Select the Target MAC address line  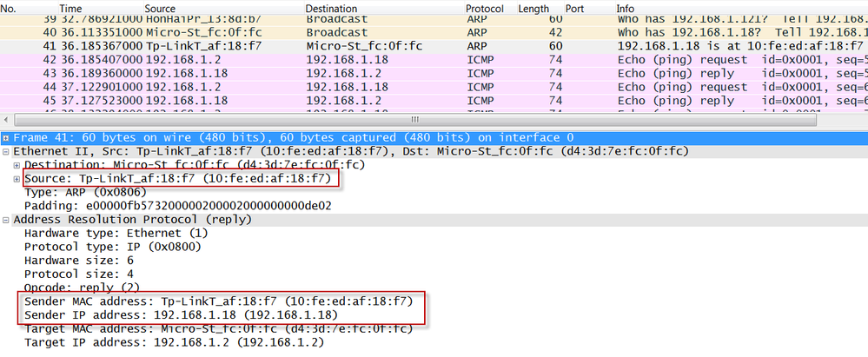point(219,329)
